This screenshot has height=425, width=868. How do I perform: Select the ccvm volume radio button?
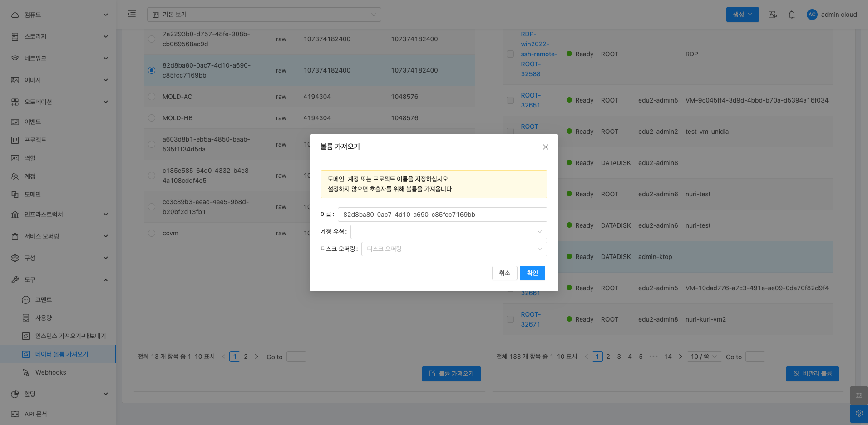152,233
